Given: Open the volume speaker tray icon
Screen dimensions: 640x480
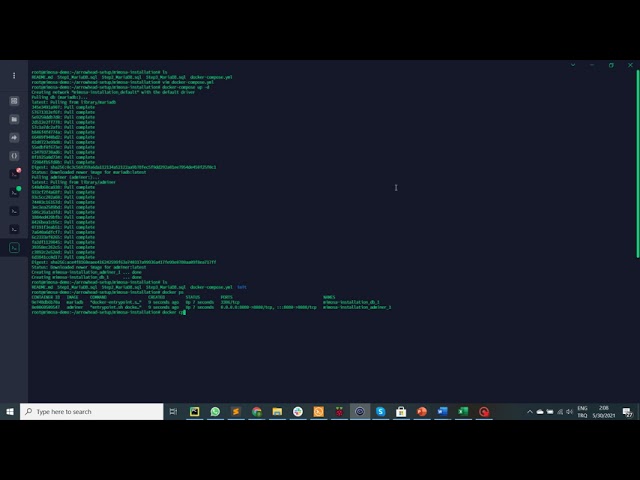Looking at the screenshot, I should 569,411.
